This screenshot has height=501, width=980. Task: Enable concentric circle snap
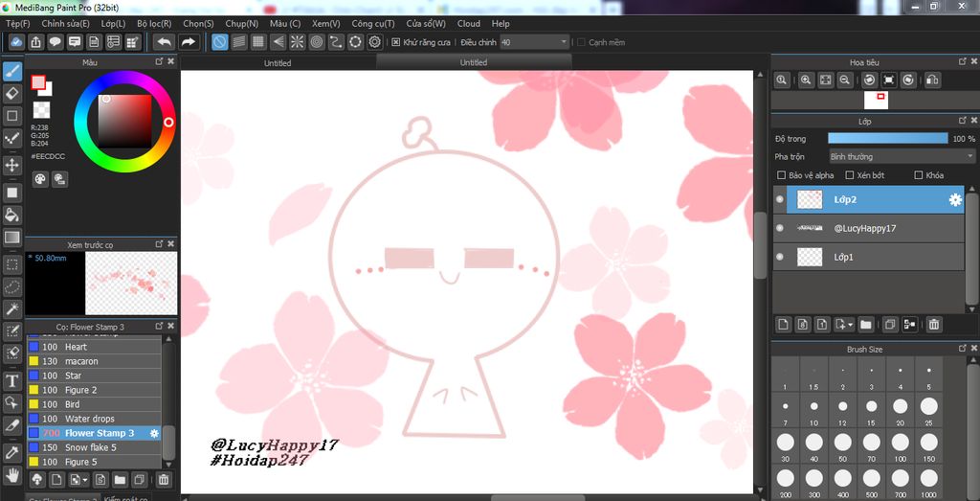(x=317, y=42)
